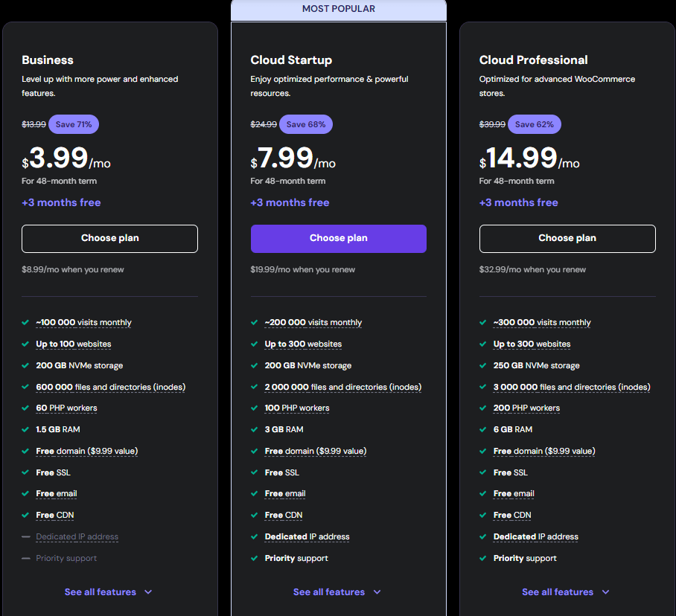Click Up to 100 websites feature
676x616 pixels.
[x=73, y=344]
